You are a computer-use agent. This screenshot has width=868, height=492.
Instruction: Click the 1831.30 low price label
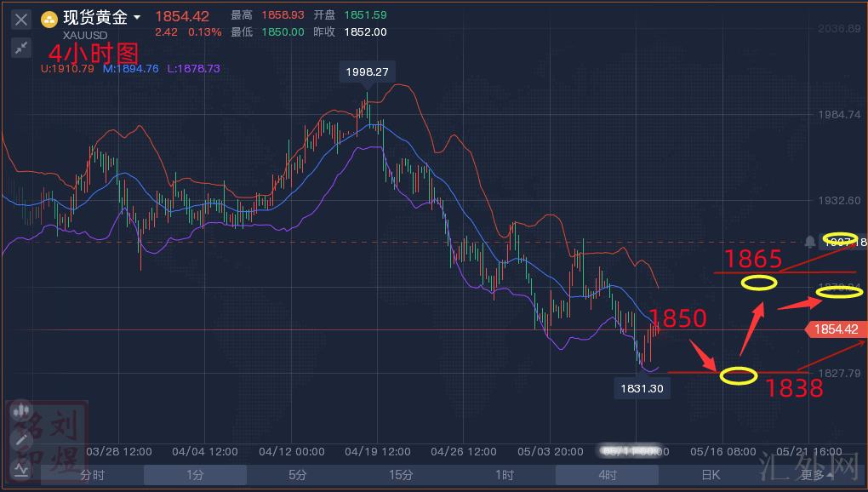pyautogui.click(x=642, y=388)
